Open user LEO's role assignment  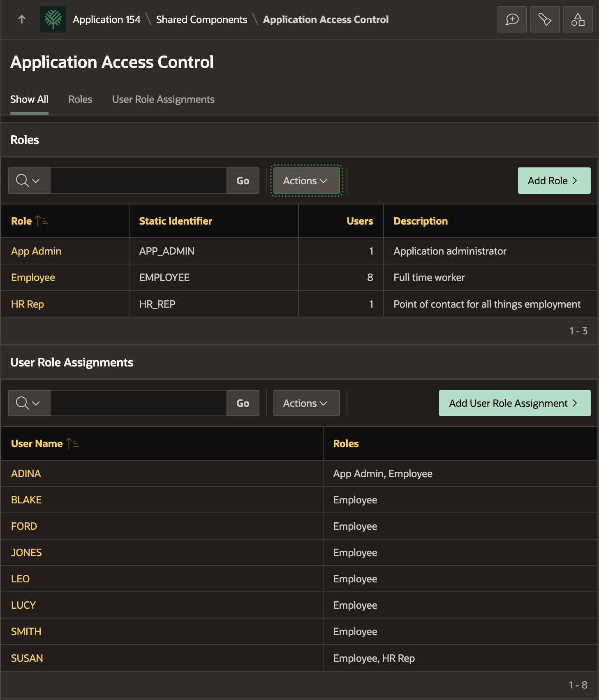20,579
